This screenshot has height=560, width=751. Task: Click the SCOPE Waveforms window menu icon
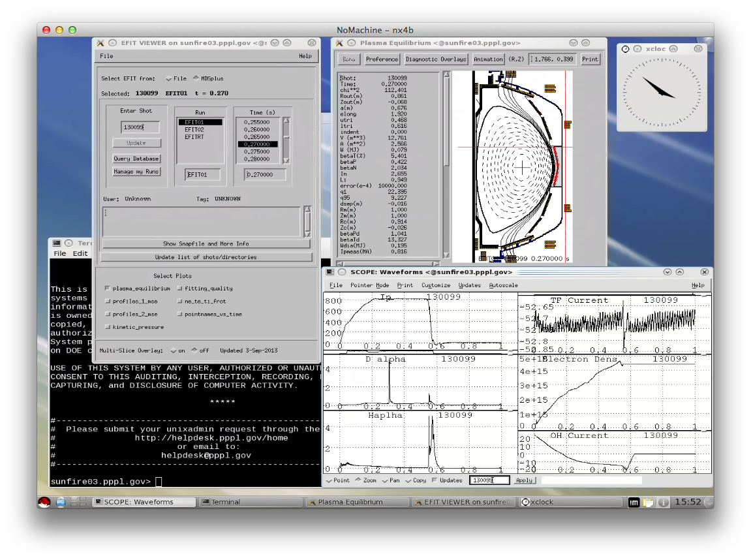[330, 272]
